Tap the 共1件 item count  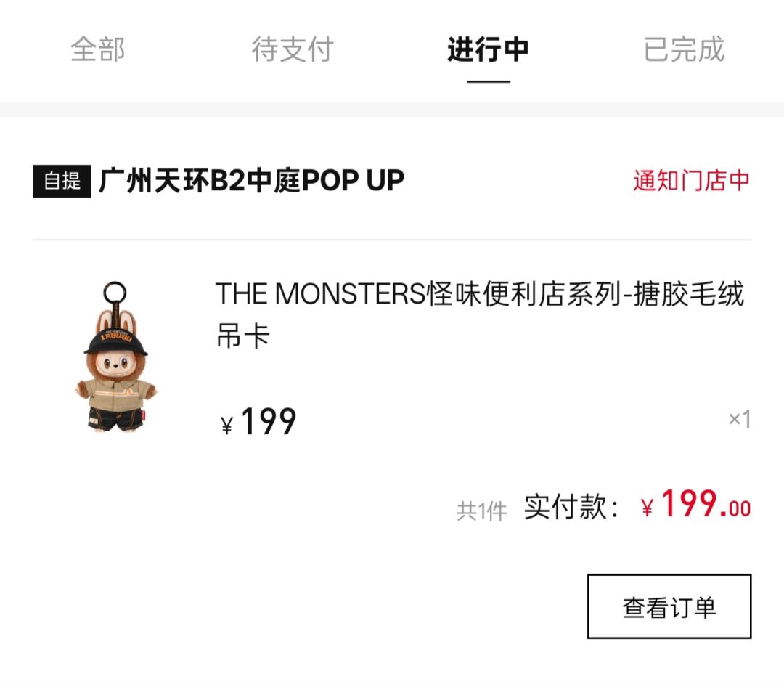pyautogui.click(x=481, y=511)
